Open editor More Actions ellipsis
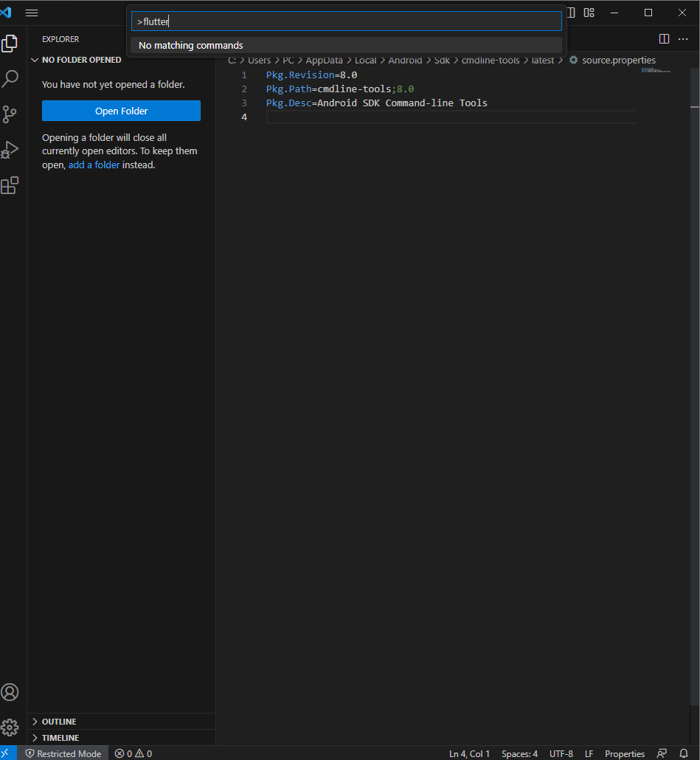The image size is (700, 760). point(683,39)
